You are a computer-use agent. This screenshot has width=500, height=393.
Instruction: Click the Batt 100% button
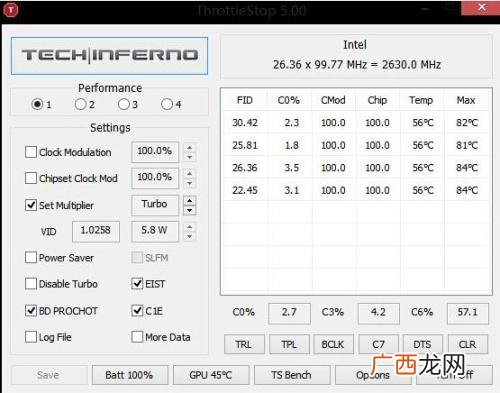click(130, 375)
